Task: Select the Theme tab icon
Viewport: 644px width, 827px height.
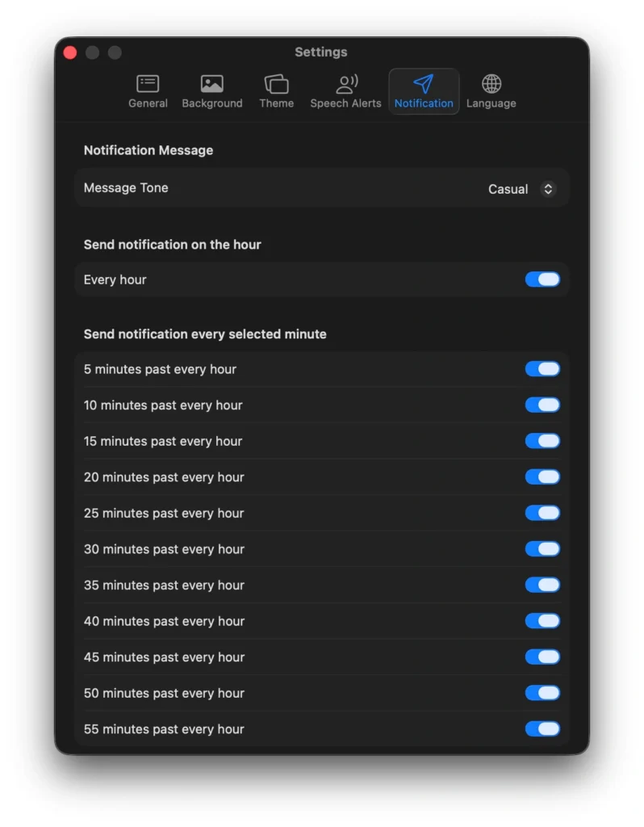Action: 276,84
